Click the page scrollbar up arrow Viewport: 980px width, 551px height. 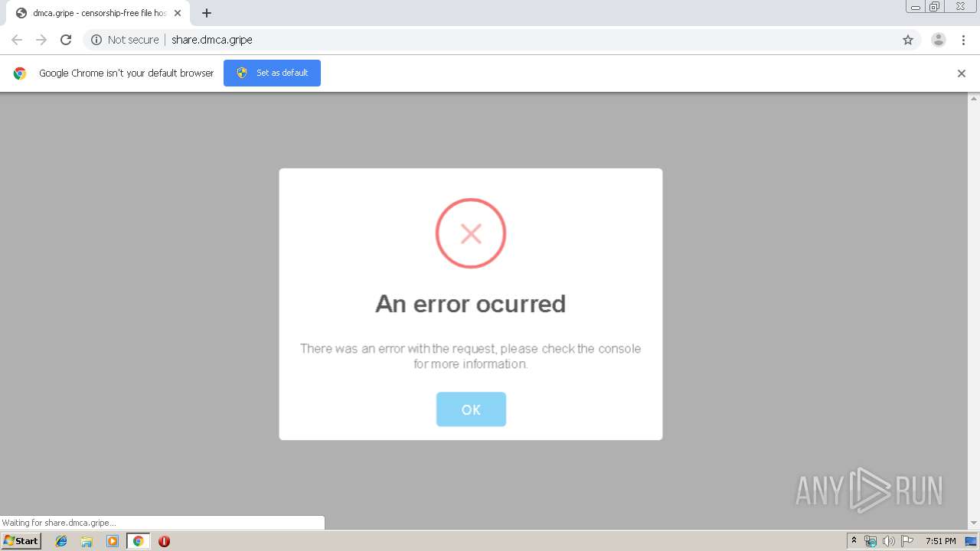pos(974,99)
